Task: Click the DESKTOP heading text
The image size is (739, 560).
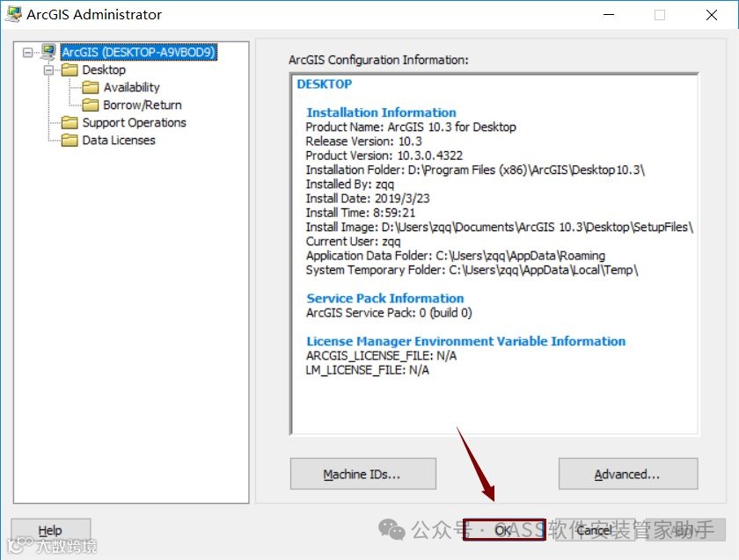Action: click(325, 84)
